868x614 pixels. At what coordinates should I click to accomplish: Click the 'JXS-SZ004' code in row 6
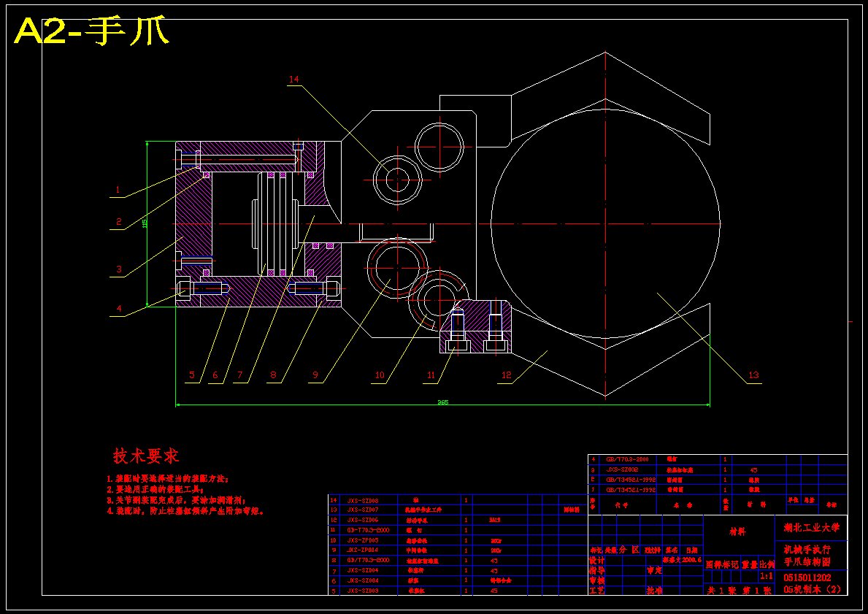point(363,580)
